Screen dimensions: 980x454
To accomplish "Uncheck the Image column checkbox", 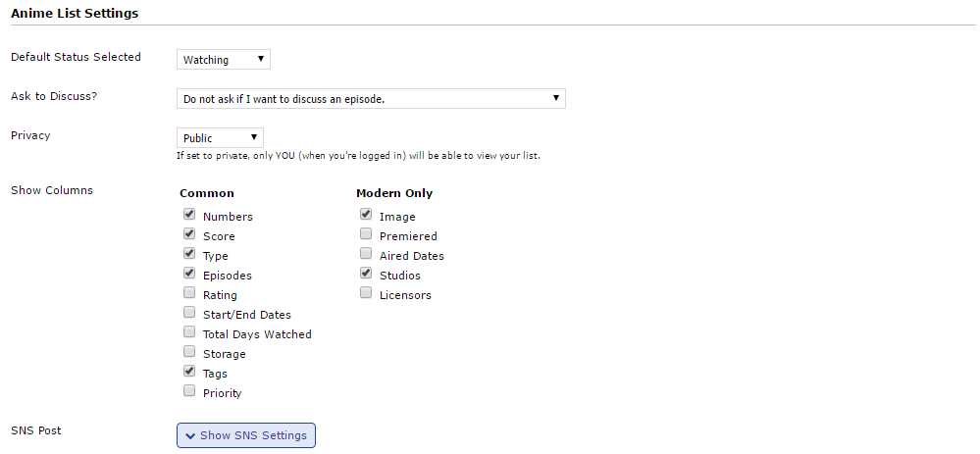I will tap(365, 215).
